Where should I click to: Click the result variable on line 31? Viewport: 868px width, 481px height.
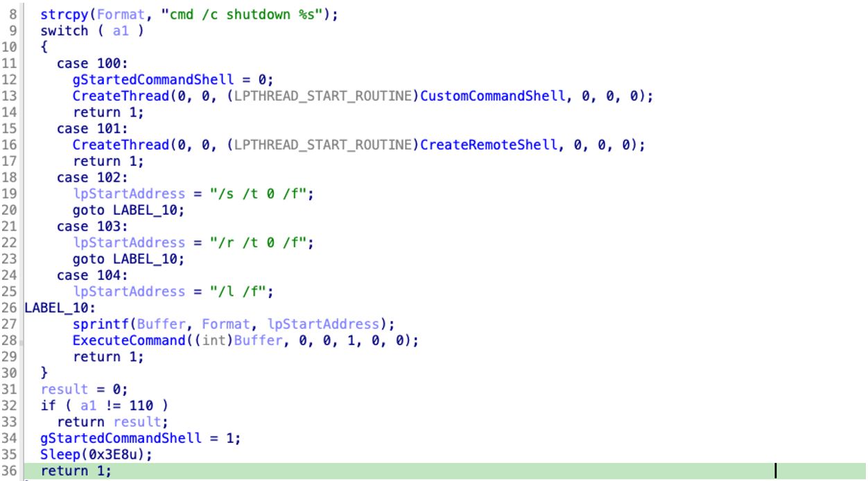[64, 390]
